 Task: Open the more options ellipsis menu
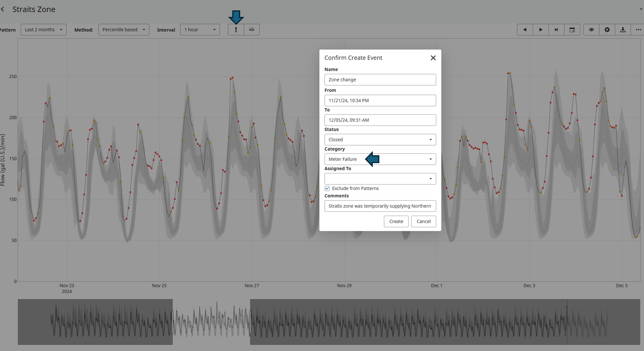pyautogui.click(x=638, y=30)
